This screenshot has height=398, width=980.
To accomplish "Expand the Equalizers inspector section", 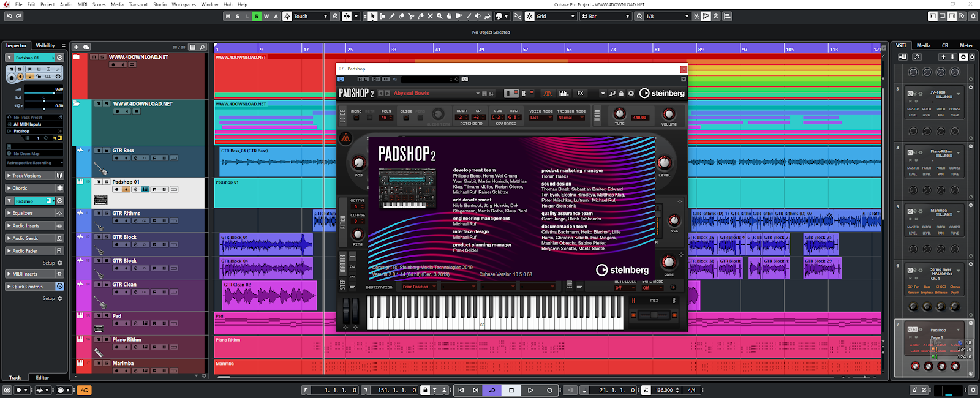I will coord(35,213).
